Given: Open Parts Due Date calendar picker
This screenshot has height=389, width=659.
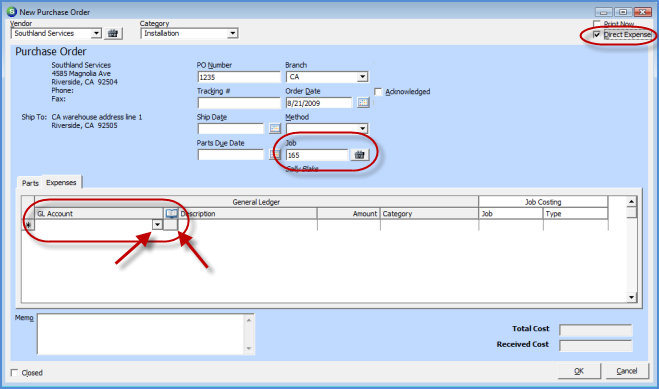Looking at the screenshot, I should [274, 155].
